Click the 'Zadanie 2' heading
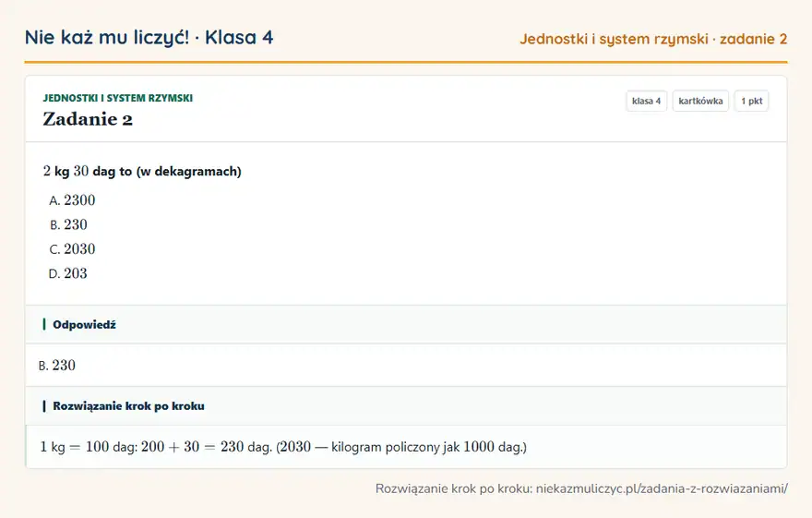The height and width of the screenshot is (518, 812). [x=88, y=119]
